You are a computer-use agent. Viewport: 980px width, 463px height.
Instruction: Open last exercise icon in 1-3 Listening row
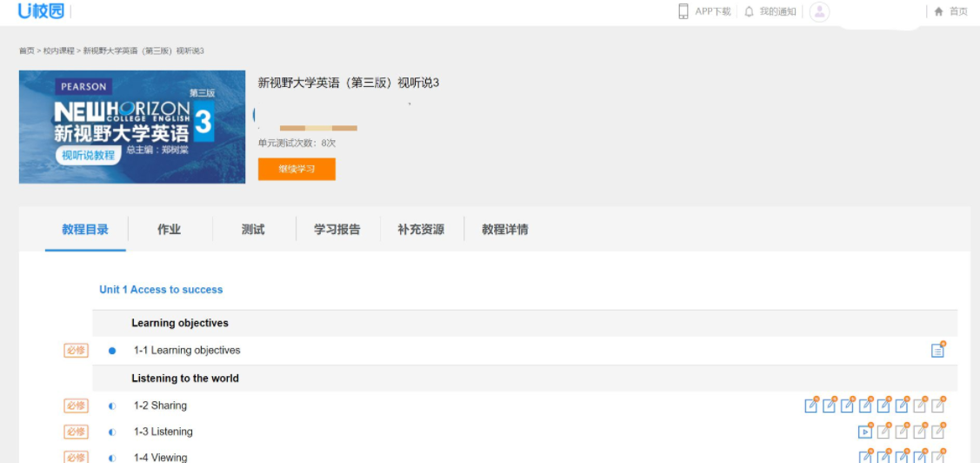(937, 432)
